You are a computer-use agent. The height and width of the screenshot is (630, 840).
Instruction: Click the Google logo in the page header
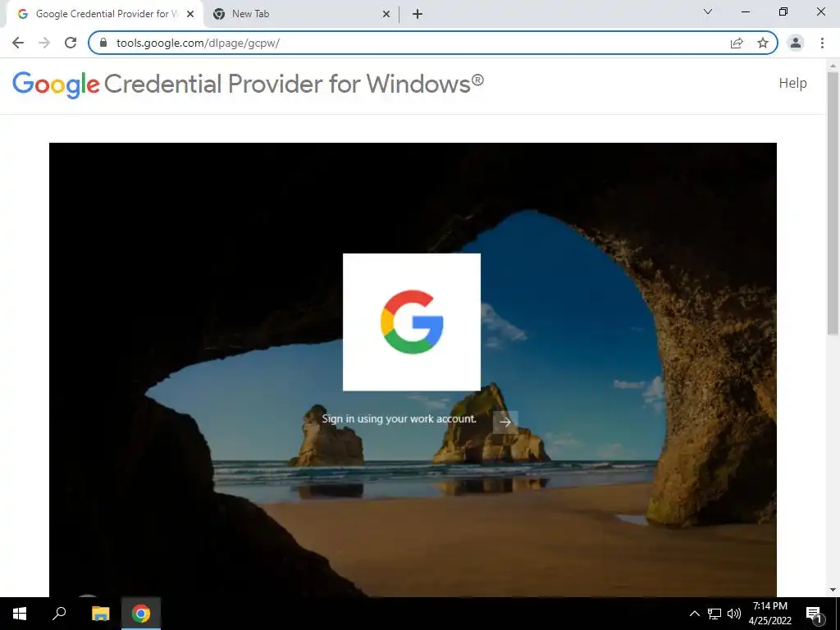pyautogui.click(x=57, y=84)
